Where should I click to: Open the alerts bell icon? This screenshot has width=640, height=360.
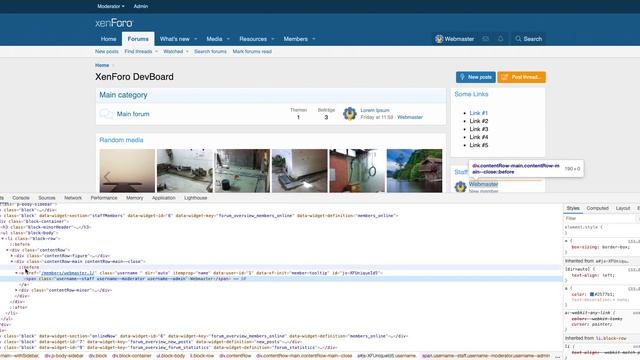(500, 39)
